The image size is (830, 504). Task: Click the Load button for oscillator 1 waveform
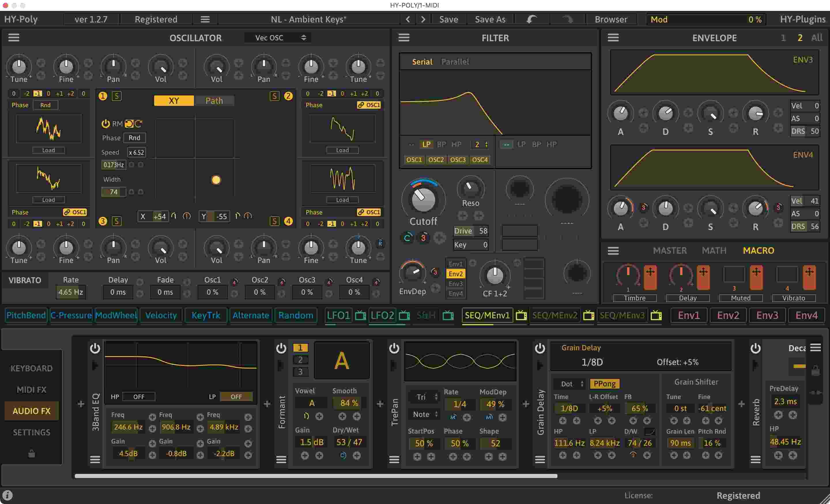pyautogui.click(x=48, y=150)
